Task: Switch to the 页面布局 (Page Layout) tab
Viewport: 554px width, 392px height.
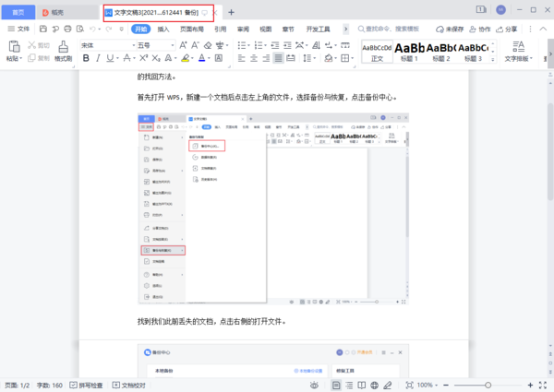Action: [192, 29]
